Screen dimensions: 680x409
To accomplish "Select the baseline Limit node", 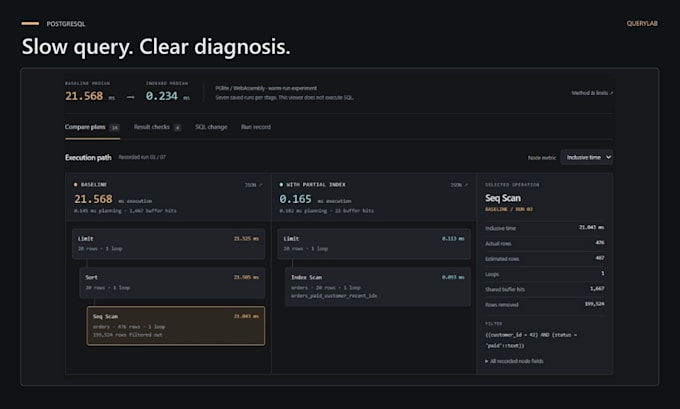I will pyautogui.click(x=168, y=244).
